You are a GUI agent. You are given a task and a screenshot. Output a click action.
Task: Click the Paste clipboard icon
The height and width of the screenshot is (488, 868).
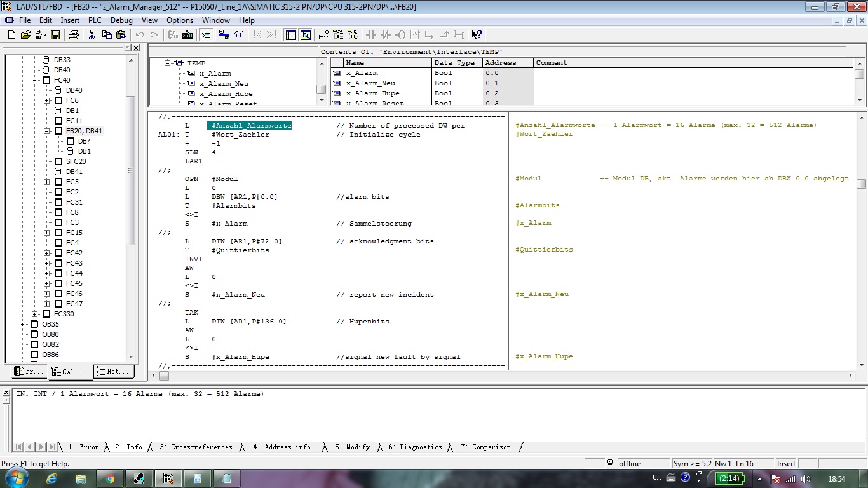pyautogui.click(x=121, y=35)
